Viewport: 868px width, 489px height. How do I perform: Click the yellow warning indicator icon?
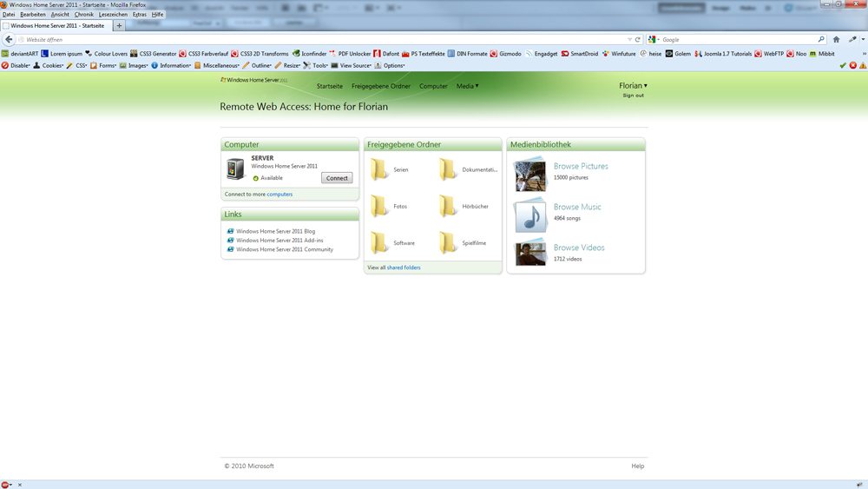point(863,65)
